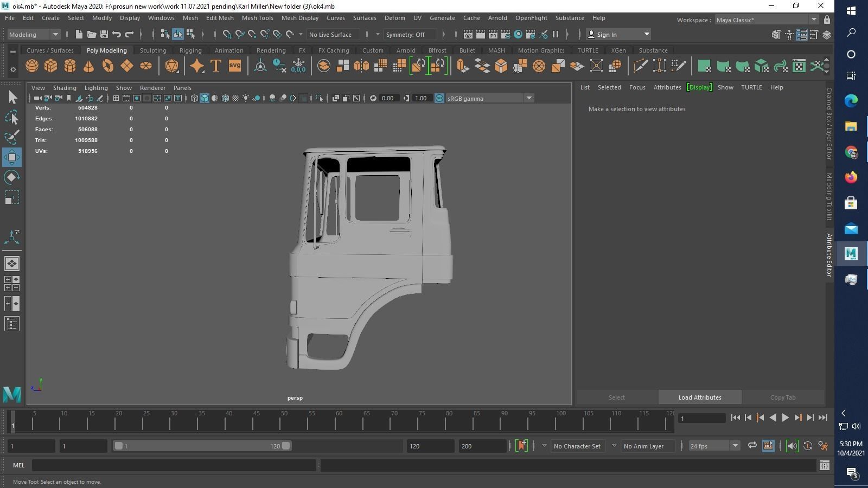Viewport: 868px width, 488px height.
Task: Click the time range slider bar
Action: pyautogui.click(x=202, y=446)
